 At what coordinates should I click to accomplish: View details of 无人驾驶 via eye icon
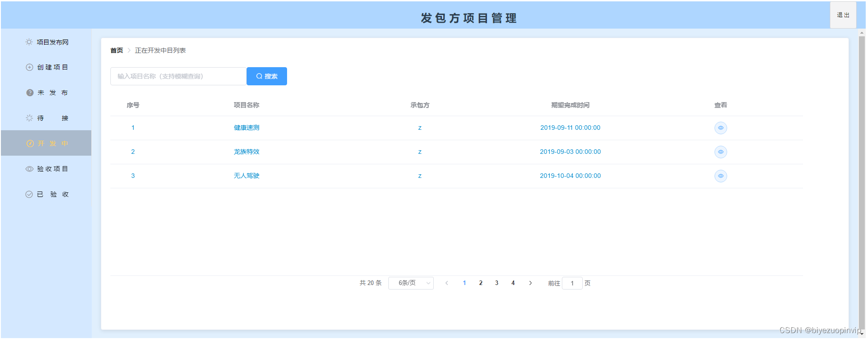(x=720, y=176)
